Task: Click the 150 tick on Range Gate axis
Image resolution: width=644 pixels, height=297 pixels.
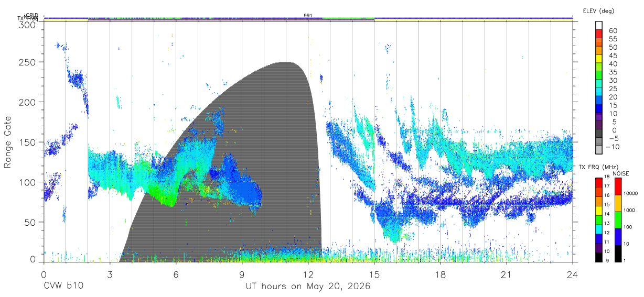Action: [x=27, y=142]
